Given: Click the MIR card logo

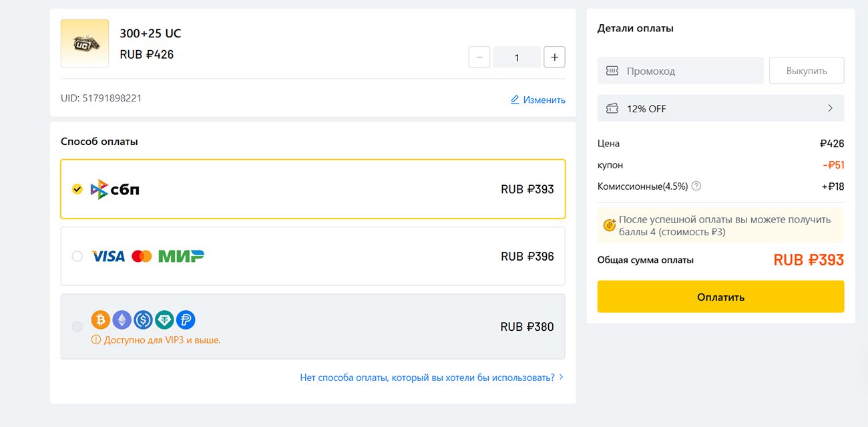Looking at the screenshot, I should click(181, 256).
